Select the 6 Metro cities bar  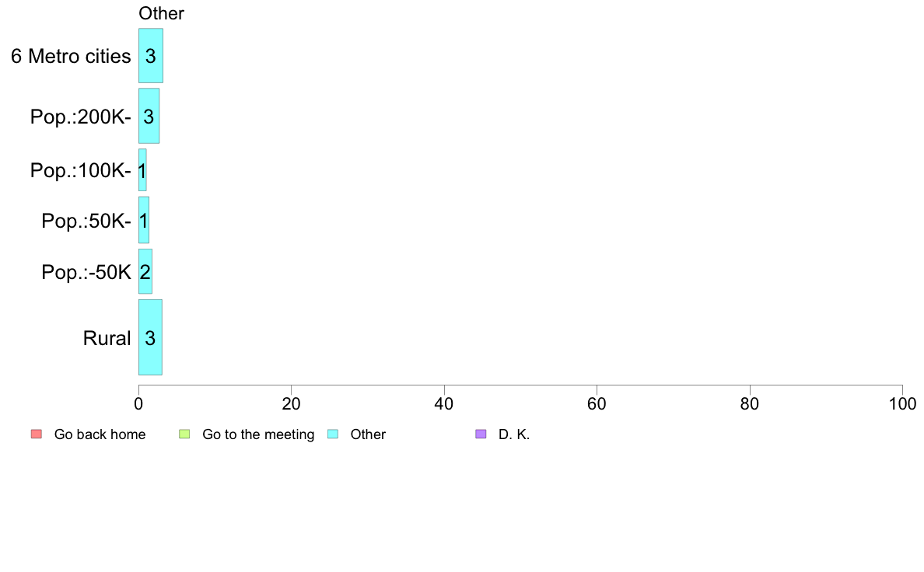(151, 56)
